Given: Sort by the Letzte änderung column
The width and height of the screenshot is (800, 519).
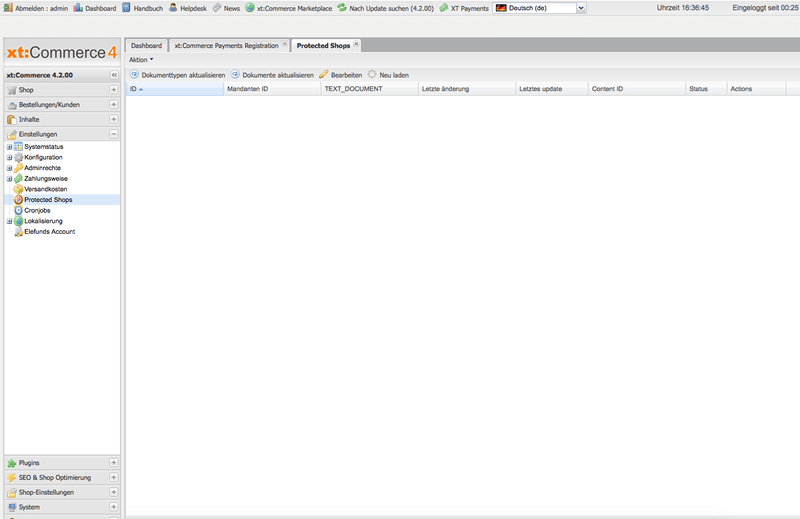Looking at the screenshot, I should (466, 89).
